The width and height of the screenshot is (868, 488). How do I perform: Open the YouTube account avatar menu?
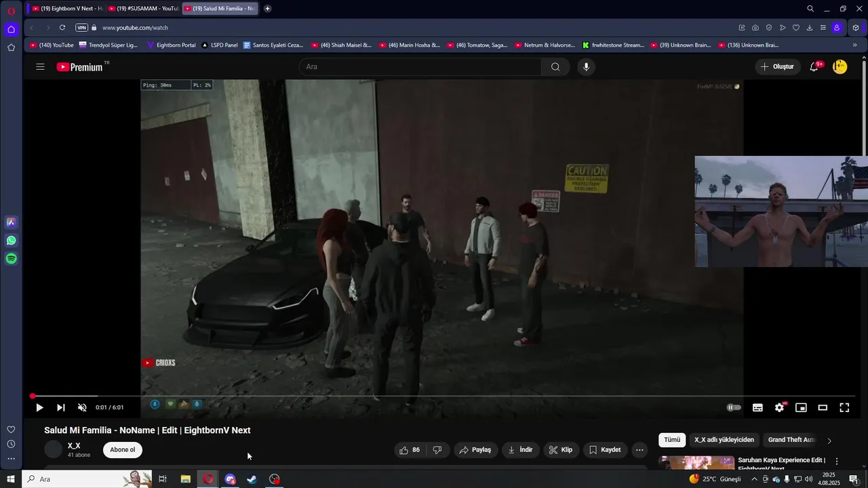pyautogui.click(x=840, y=66)
